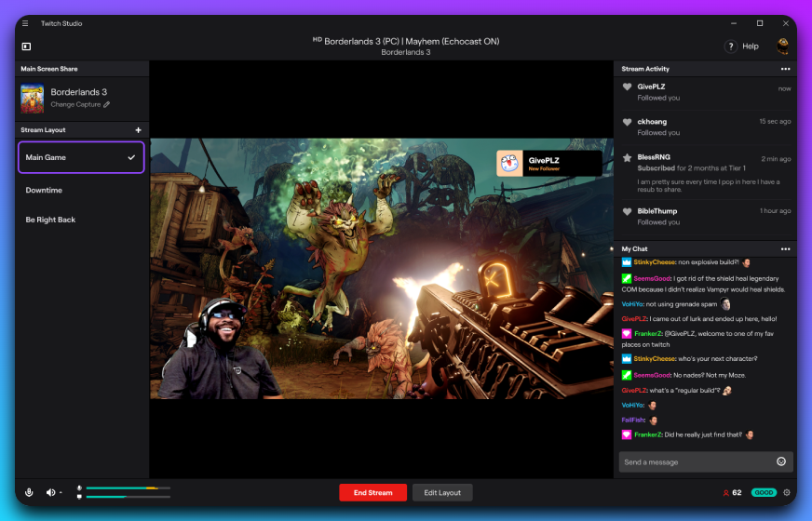Click BlessRNG name in Stream Activity
812x521 pixels.
tap(654, 157)
